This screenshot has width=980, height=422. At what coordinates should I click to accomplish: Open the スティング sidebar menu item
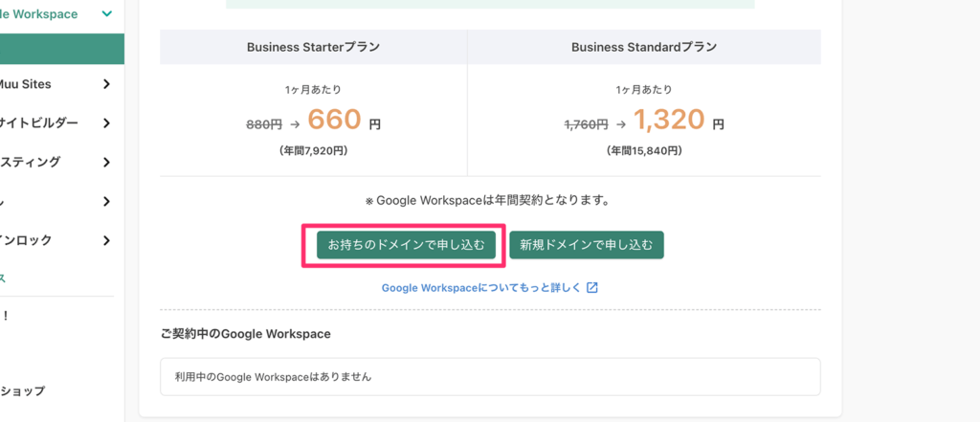pyautogui.click(x=62, y=163)
